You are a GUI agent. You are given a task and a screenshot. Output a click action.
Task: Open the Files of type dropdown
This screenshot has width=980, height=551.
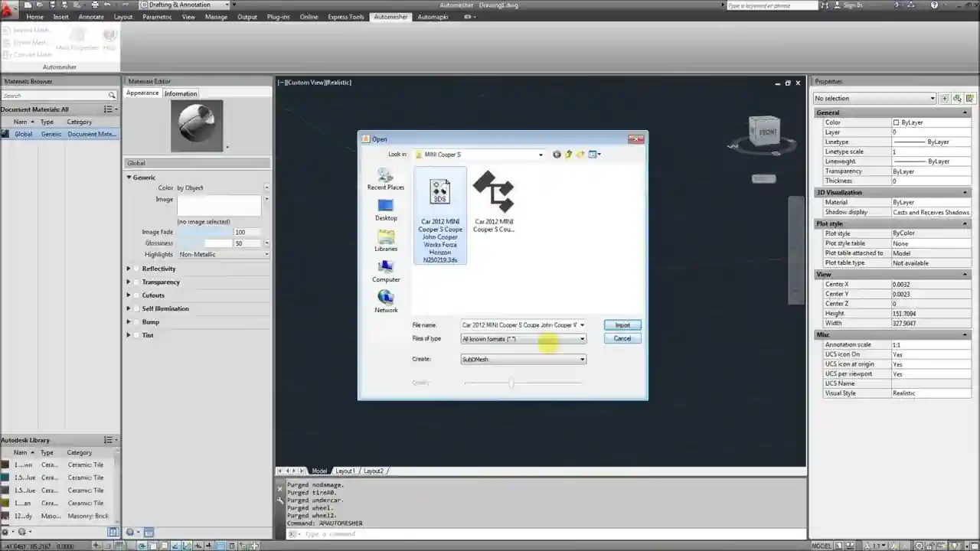(582, 338)
